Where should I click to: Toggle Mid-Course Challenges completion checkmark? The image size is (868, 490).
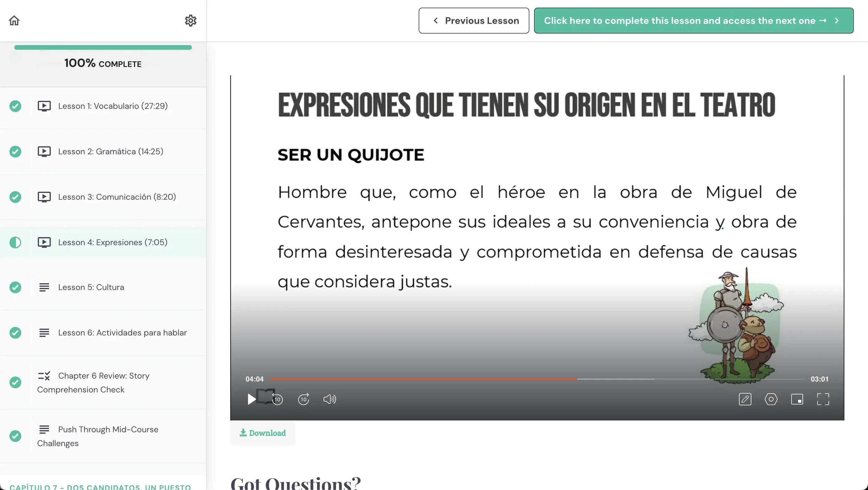[x=15, y=436]
